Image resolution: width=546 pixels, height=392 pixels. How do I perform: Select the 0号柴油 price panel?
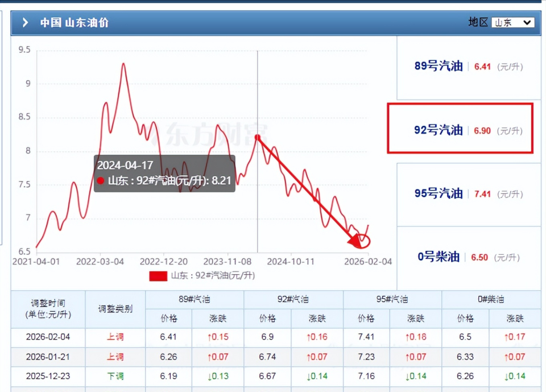469,258
